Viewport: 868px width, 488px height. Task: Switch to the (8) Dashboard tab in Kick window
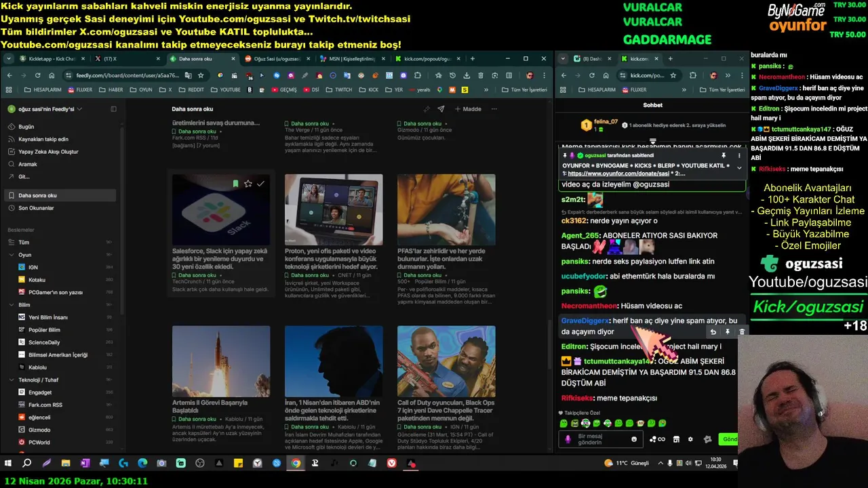tap(592, 59)
